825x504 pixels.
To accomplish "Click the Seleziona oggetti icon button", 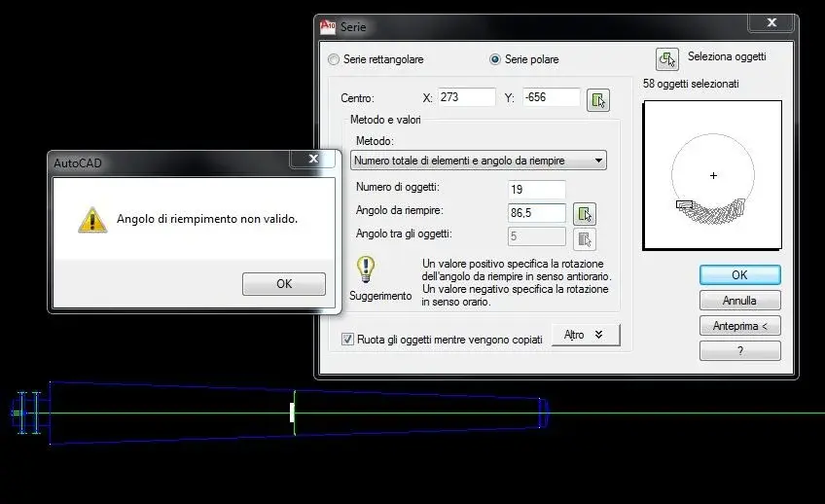I will (x=666, y=59).
